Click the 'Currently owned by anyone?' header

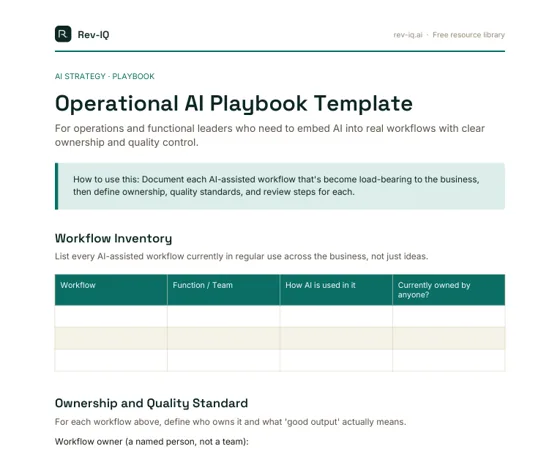(x=449, y=290)
